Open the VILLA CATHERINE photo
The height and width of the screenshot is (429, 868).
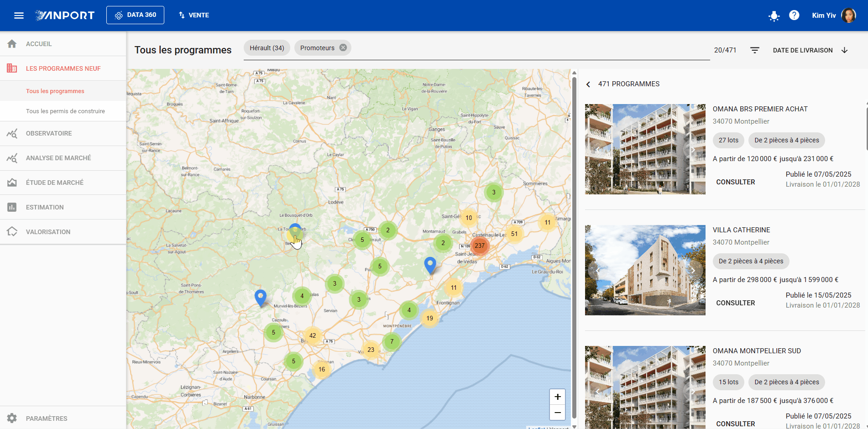pos(645,270)
